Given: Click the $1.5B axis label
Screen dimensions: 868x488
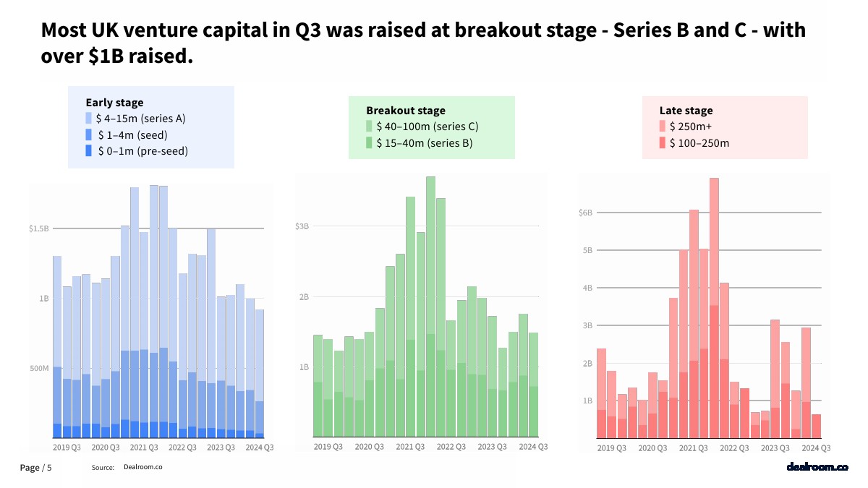Looking at the screenshot, I should coord(38,228).
